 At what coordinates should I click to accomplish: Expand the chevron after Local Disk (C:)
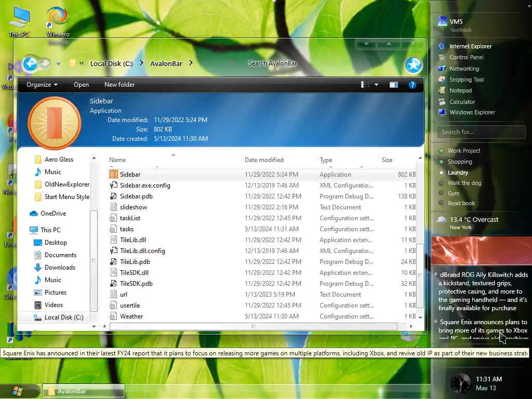coord(142,63)
